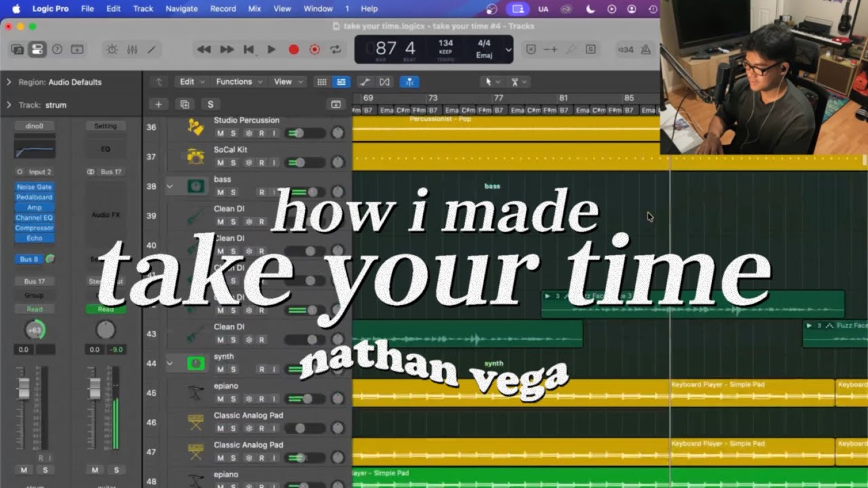
Task: Solo the SoCal Kit track
Action: (x=233, y=163)
